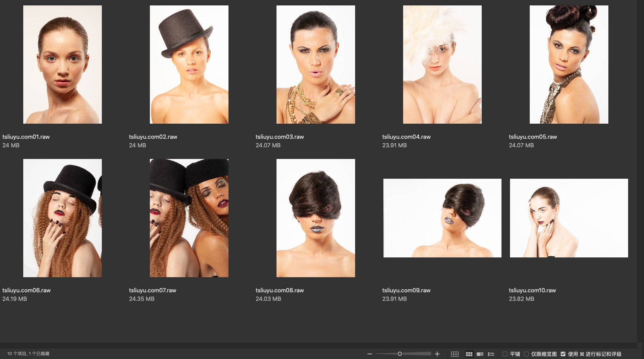644x359 pixels.
Task: Click the tsliuyu.com05.raw filename label
Action: pyautogui.click(x=533, y=137)
